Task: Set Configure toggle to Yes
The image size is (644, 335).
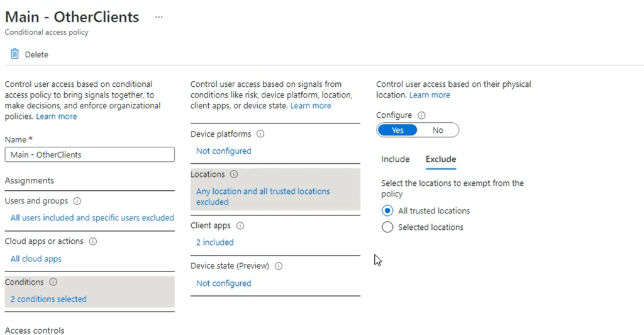Action: pos(397,130)
